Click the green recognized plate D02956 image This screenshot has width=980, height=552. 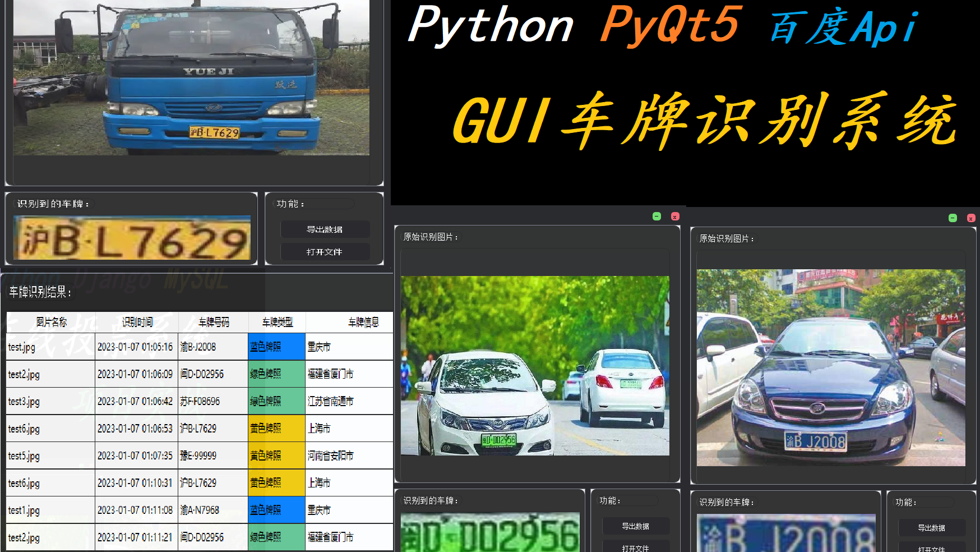coord(491,532)
